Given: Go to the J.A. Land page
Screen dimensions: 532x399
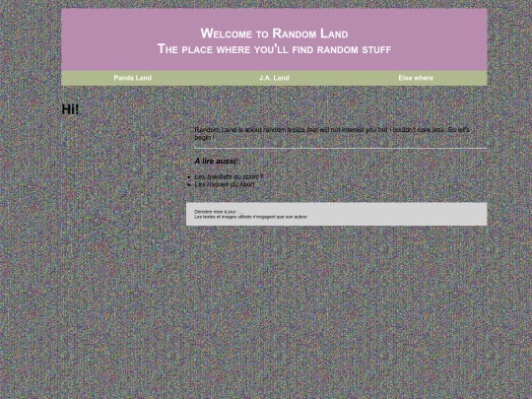Looking at the screenshot, I should [x=274, y=78].
